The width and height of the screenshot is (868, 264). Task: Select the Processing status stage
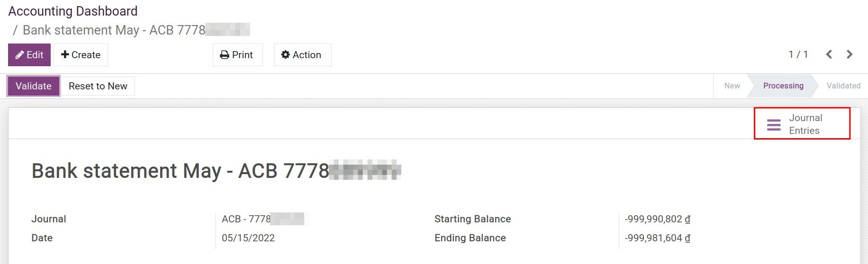[x=783, y=86]
